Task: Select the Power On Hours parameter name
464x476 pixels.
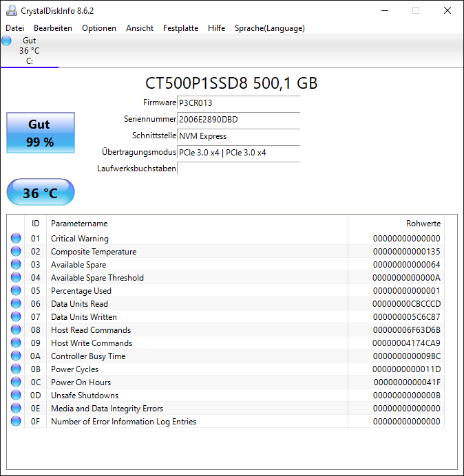Action: click(81, 382)
